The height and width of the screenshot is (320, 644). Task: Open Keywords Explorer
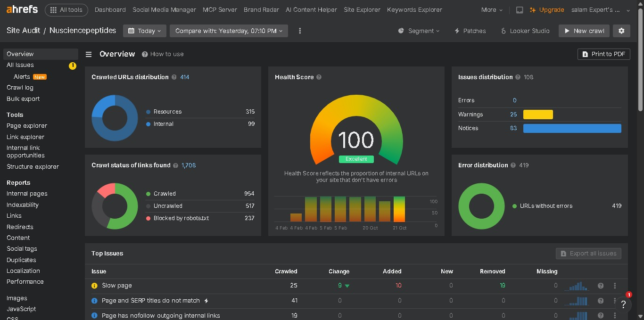(414, 10)
